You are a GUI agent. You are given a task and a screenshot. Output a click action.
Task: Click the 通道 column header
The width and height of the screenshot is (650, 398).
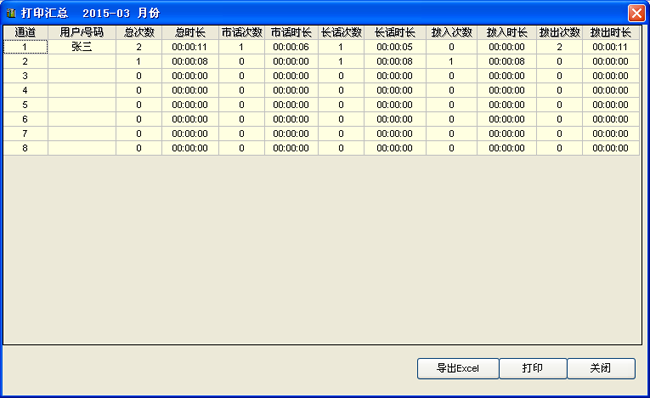click(x=25, y=32)
